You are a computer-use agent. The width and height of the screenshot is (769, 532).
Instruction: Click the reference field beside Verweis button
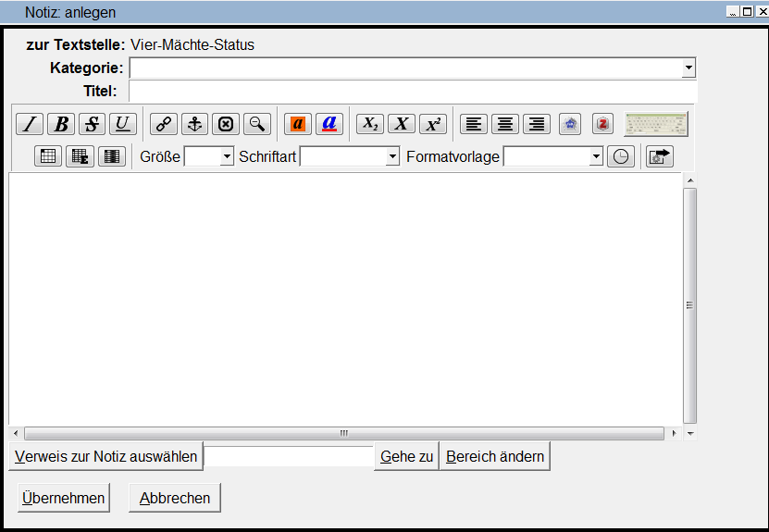[x=289, y=456]
